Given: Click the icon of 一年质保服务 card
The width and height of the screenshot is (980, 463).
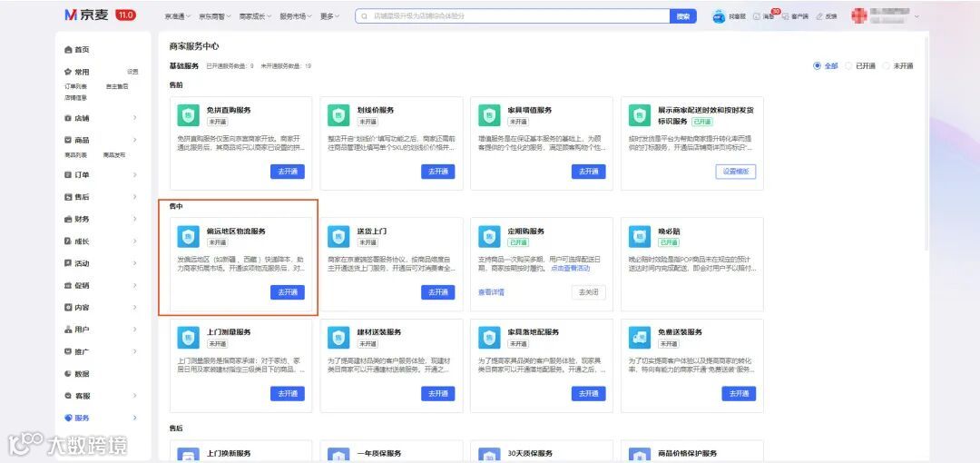Looking at the screenshot, I should pos(338,455).
